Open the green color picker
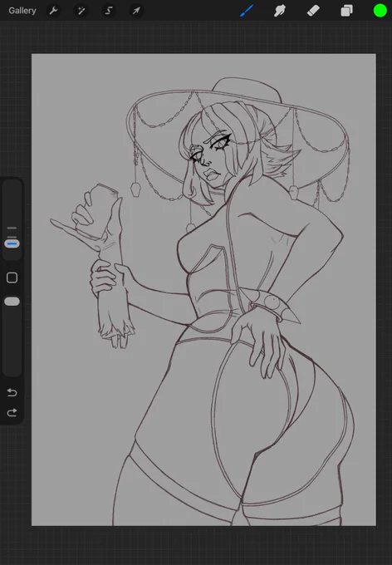Screen dimensions: 392x565 pos(380,11)
